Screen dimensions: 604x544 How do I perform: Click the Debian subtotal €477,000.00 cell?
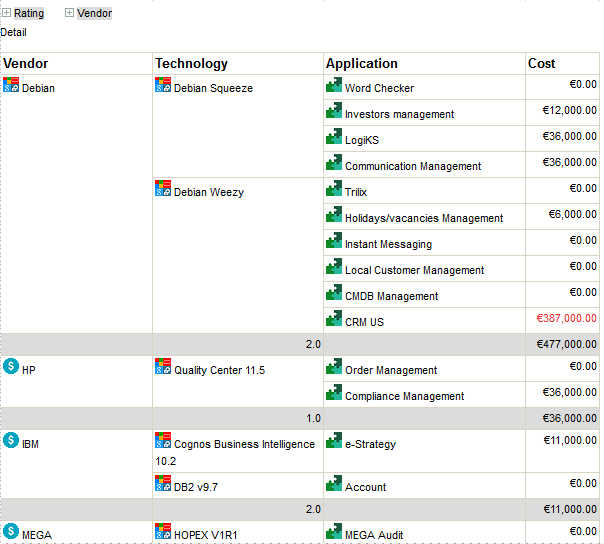566,344
